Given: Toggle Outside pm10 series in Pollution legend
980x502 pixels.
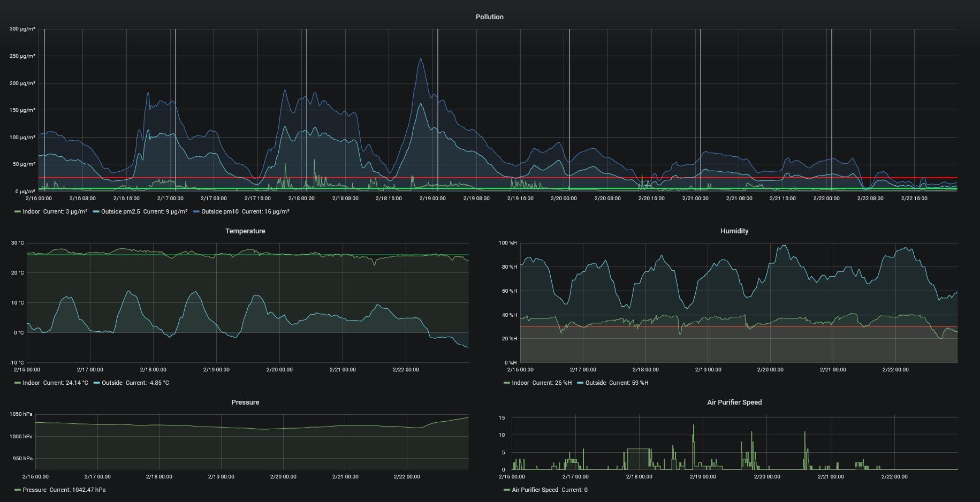Looking at the screenshot, I should tap(220, 212).
